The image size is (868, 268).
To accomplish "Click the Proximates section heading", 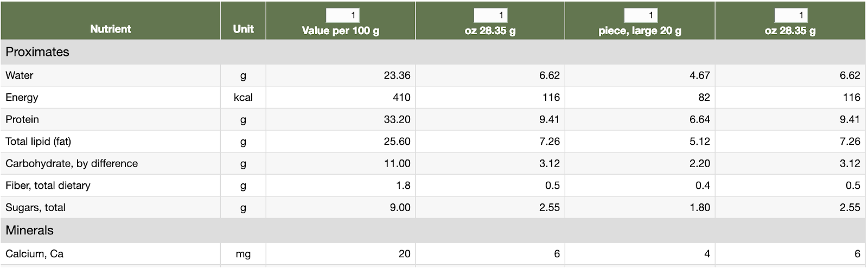I will (x=37, y=52).
